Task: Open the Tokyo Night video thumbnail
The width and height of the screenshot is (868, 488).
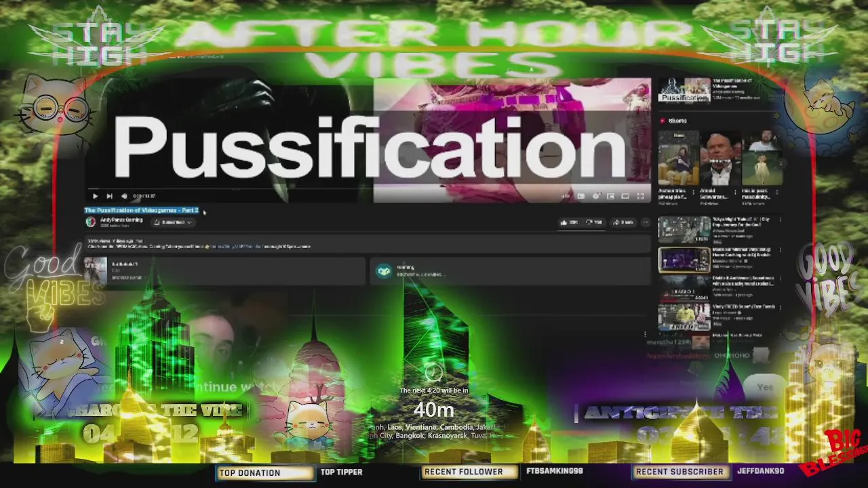Action: (684, 230)
